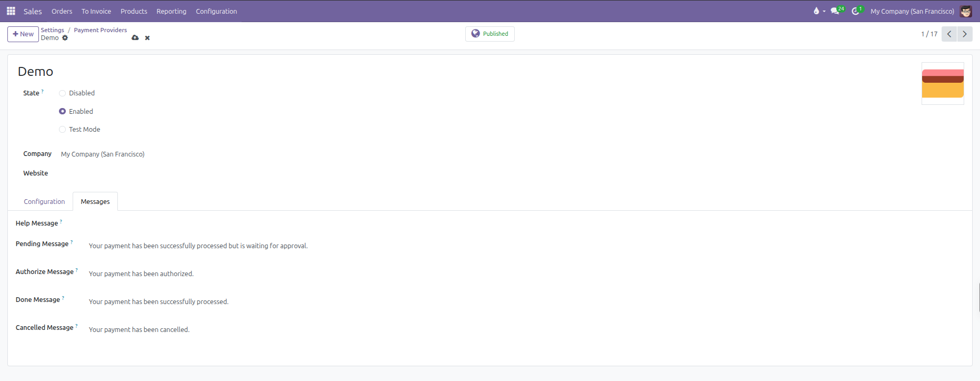Click the Done Message tooltip question mark
The width and height of the screenshot is (980, 381).
pyautogui.click(x=63, y=298)
